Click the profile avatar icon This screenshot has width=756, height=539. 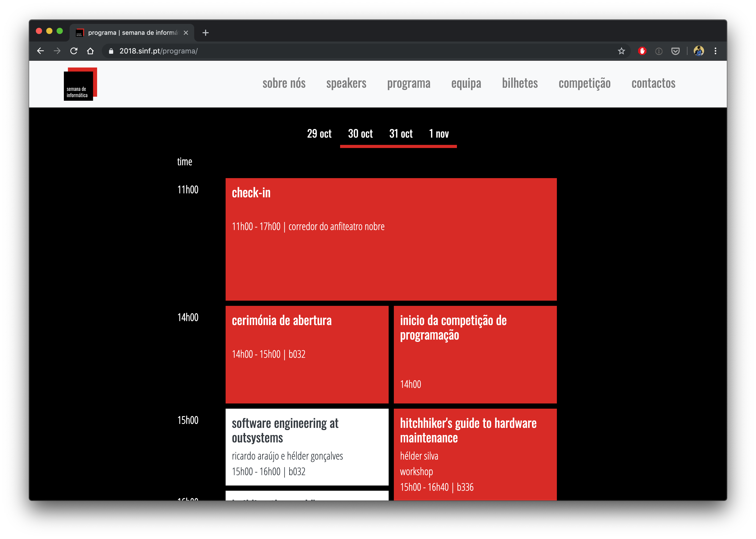[x=699, y=51]
